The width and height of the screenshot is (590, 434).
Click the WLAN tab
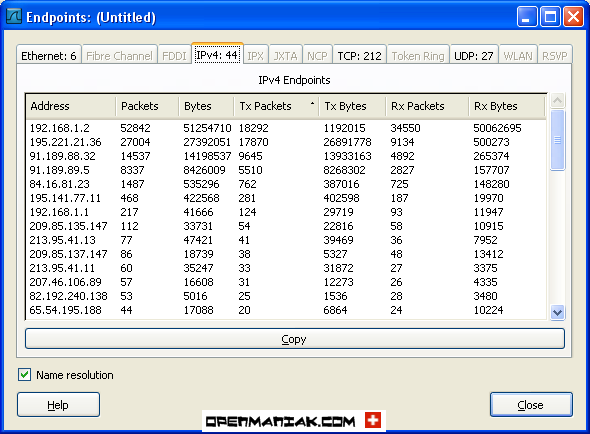coord(518,56)
